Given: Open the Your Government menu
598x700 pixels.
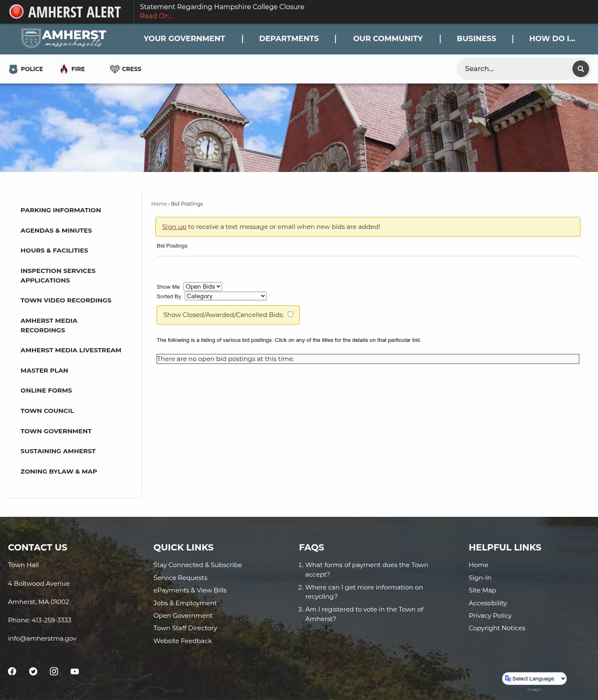Looking at the screenshot, I should (x=184, y=39).
